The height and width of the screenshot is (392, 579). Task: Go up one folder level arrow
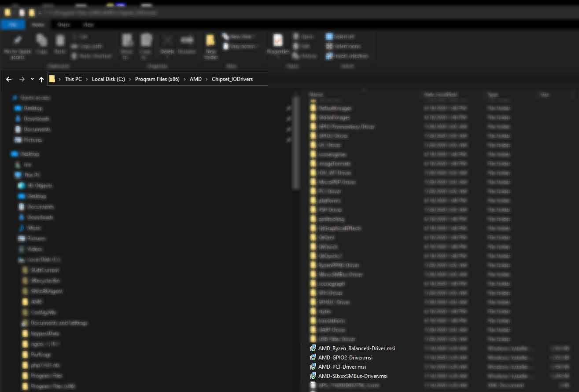[41, 79]
